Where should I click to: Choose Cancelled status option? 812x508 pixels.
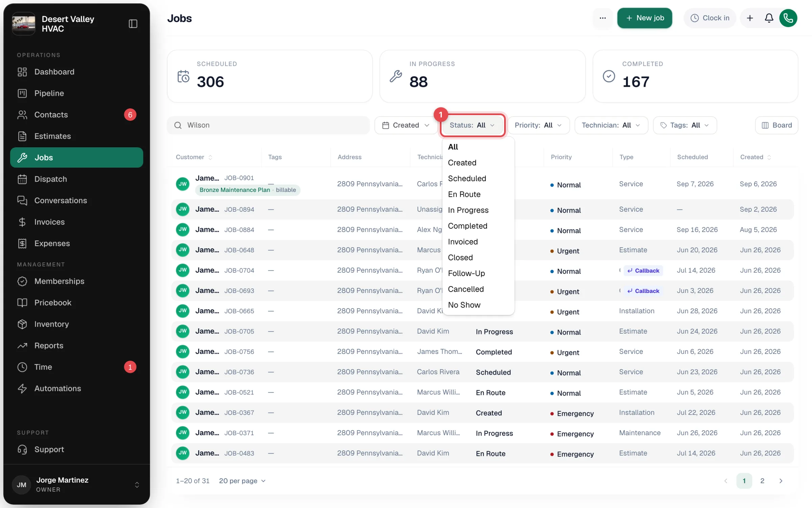tap(478, 289)
